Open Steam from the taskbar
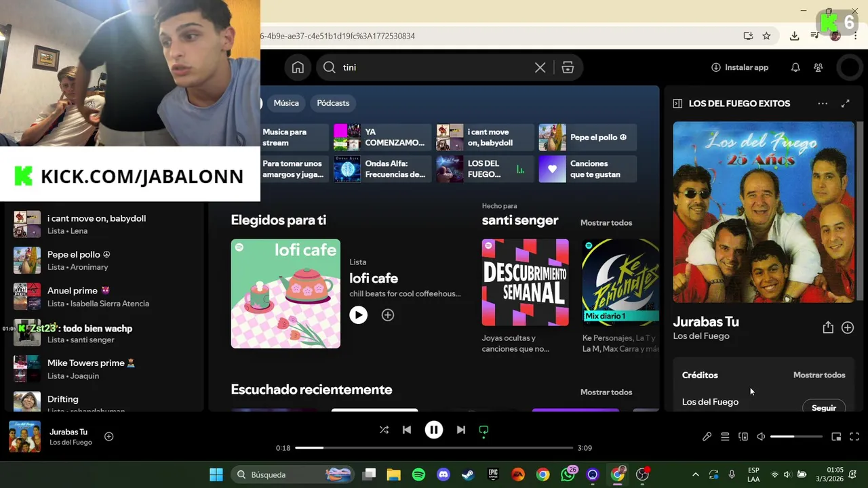 coord(468,474)
